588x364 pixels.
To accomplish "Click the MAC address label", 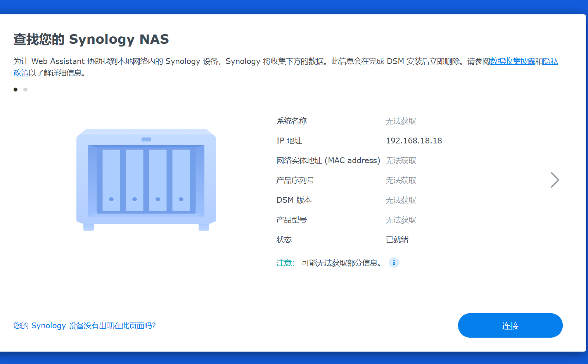I will [328, 160].
